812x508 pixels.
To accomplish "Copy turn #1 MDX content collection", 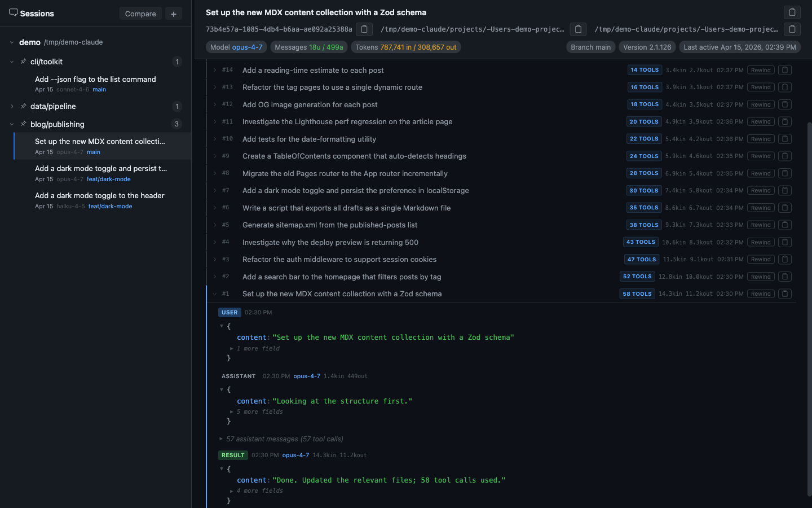I will coord(785,294).
